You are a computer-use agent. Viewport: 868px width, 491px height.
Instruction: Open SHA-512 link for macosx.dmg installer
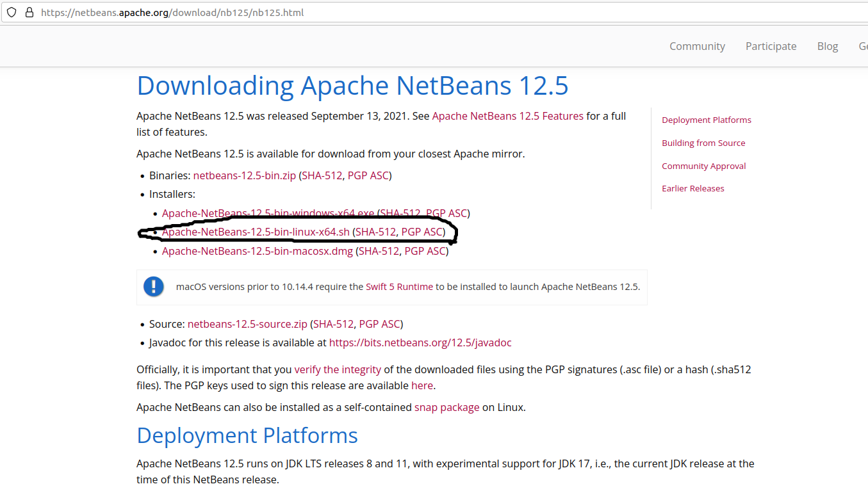point(379,251)
